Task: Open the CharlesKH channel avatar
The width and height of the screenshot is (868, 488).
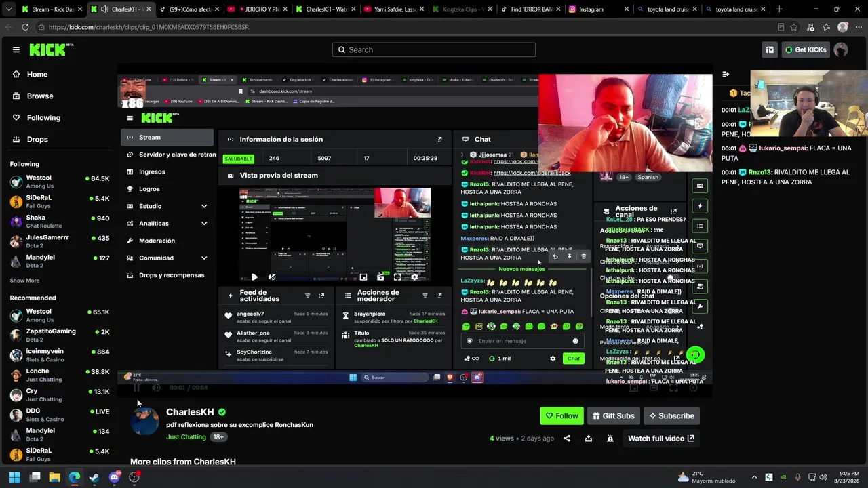Action: 144,422
